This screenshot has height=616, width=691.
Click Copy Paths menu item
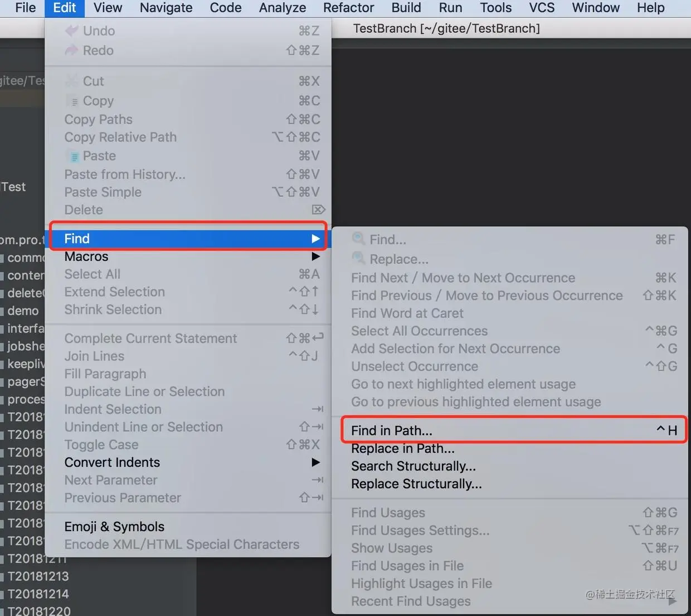tap(188, 119)
